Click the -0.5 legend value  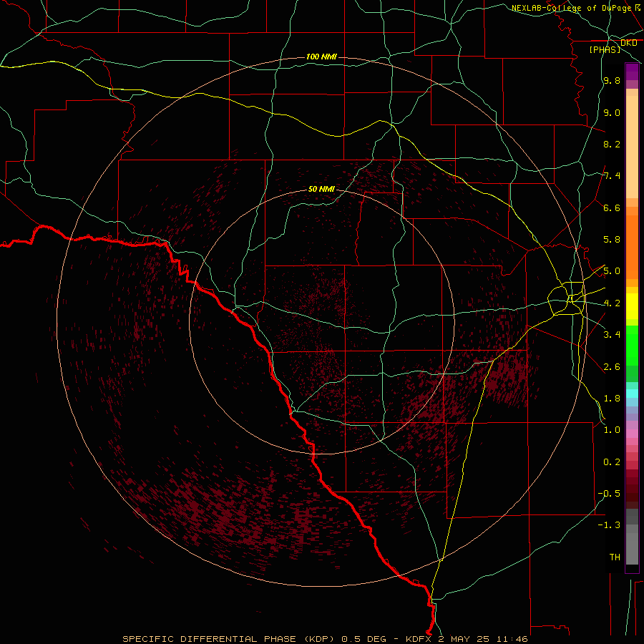coord(609,493)
